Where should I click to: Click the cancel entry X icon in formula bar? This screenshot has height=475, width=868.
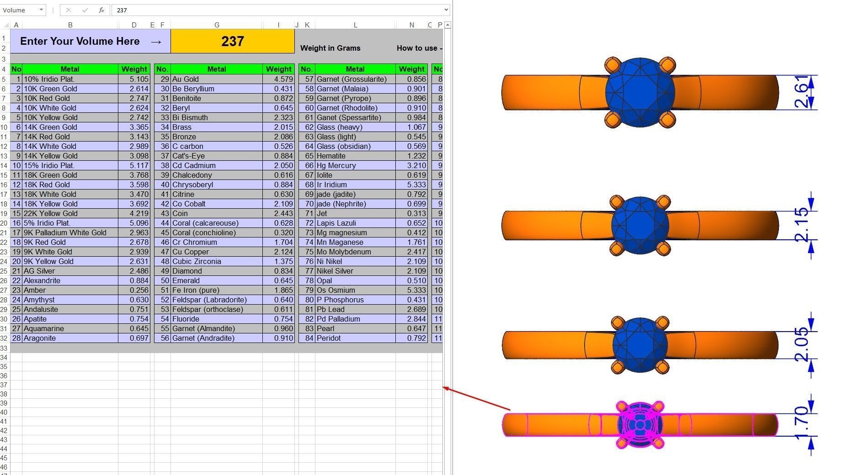click(68, 10)
